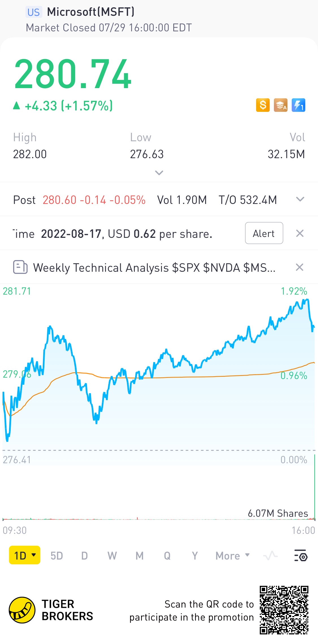Open the More chart periods dropdown
The height and width of the screenshot is (644, 318).
pyautogui.click(x=232, y=556)
